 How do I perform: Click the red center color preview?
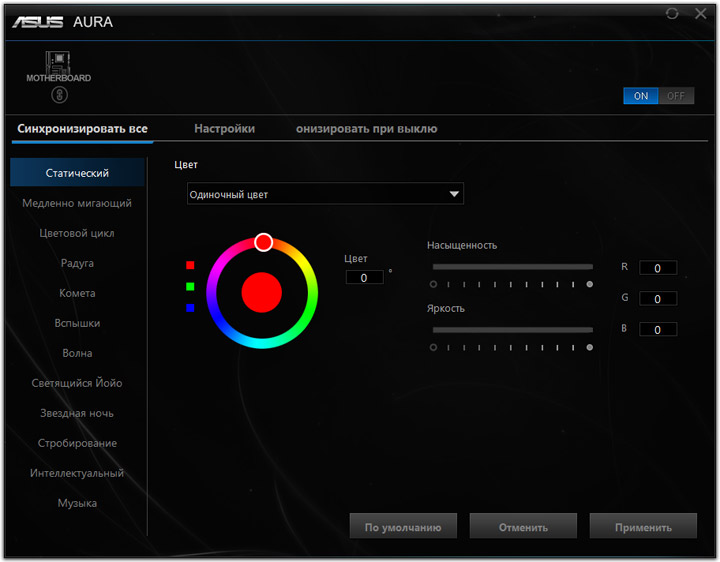coord(262,292)
